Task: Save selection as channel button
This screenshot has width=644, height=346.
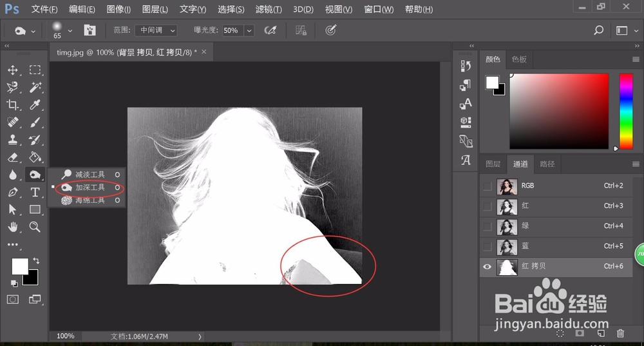Action: pos(580,333)
